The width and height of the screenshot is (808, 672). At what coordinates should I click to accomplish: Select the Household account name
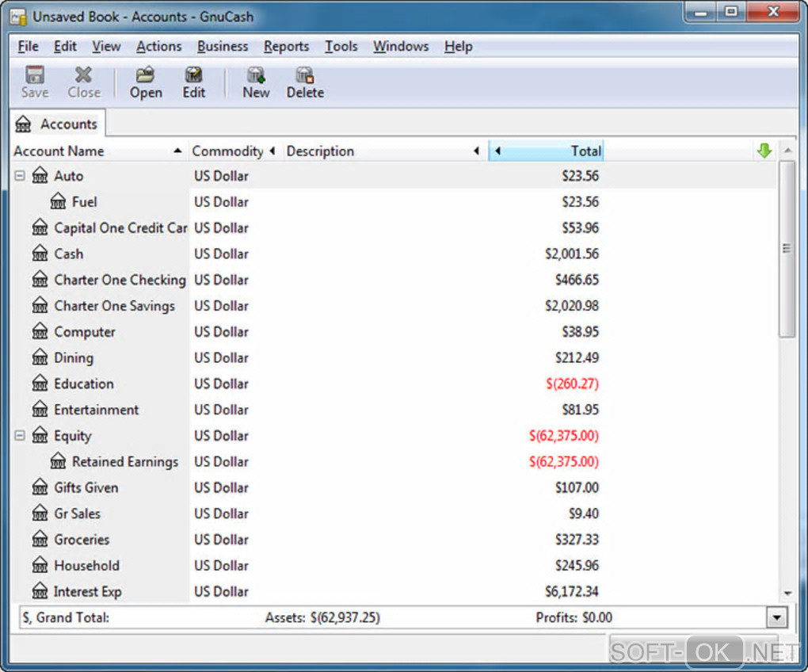click(x=86, y=565)
